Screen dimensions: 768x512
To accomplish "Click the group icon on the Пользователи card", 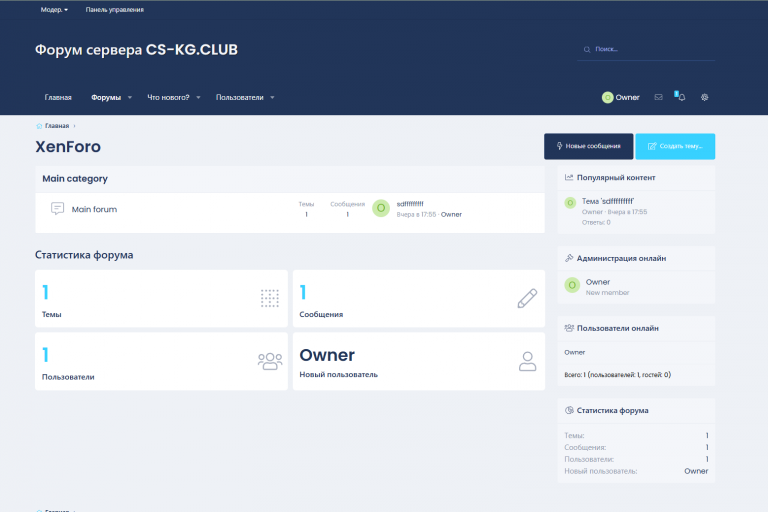I will [270, 361].
